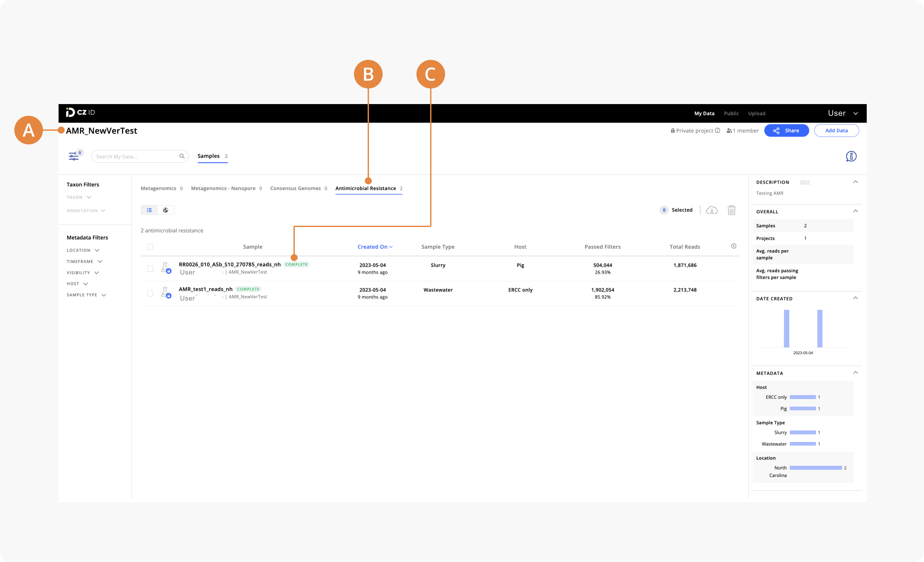The image size is (924, 562).
Task: Open sample RR0026_010_ASb_S10_270785_reads_nh
Action: 229,264
